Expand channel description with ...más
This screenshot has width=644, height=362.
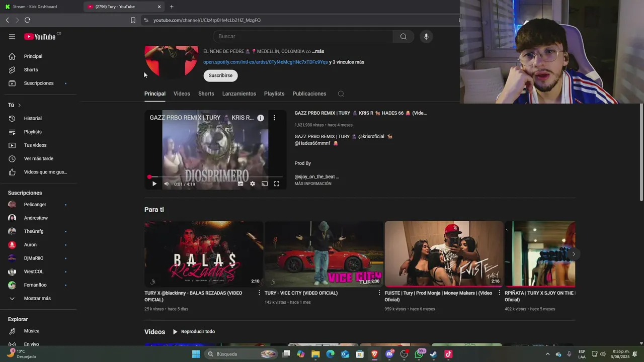tap(318, 51)
